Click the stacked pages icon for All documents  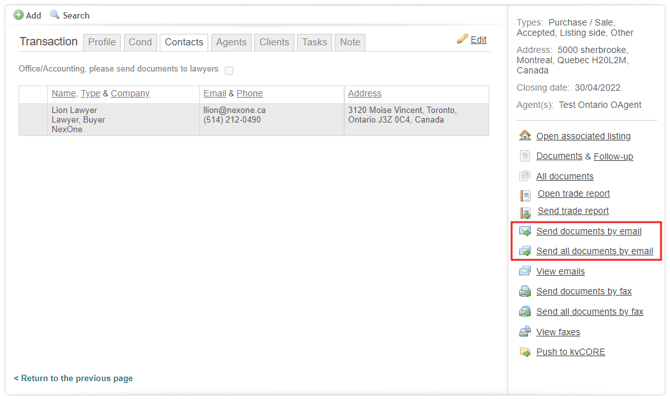525,176
